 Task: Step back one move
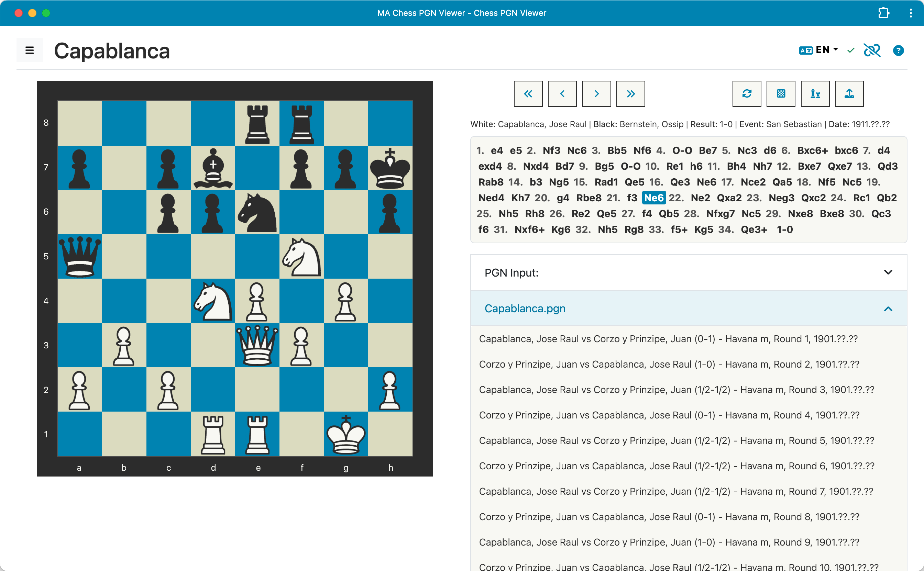pos(562,94)
